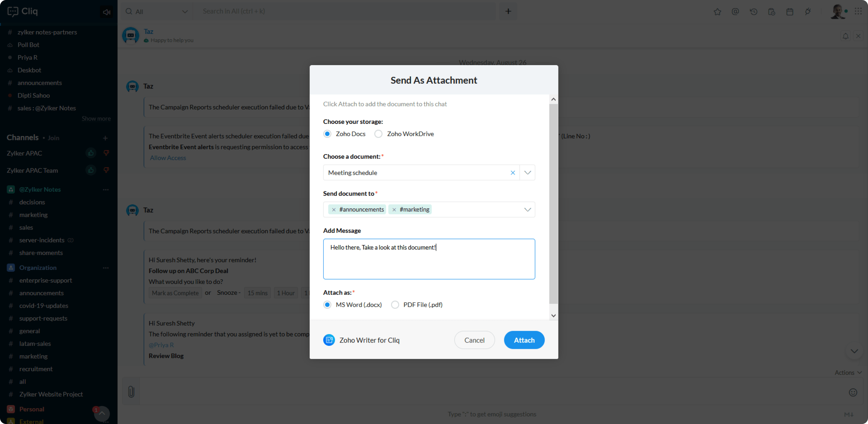This screenshot has height=424, width=868.
Task: Open the Poll Bot chat
Action: 28,45
